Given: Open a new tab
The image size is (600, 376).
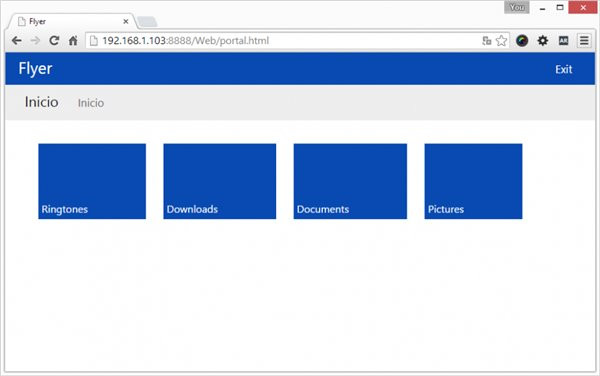Looking at the screenshot, I should click(147, 22).
